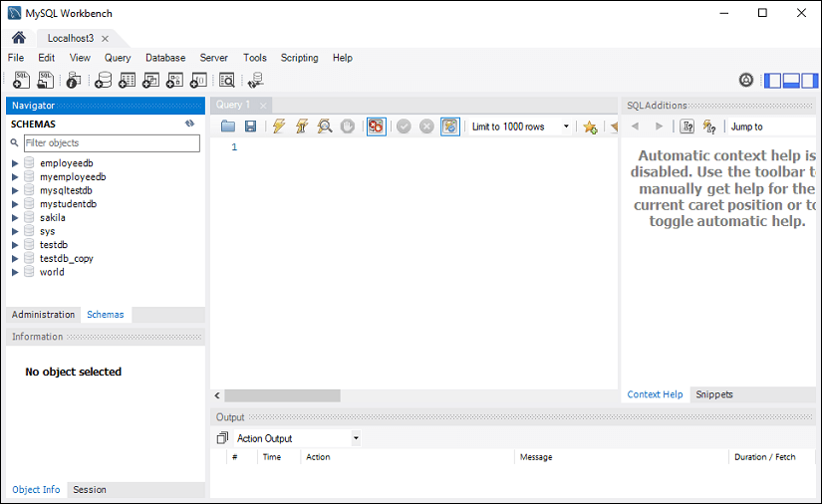Viewport: 822px width, 504px height.
Task: Open SQL script file toolbar icon
Action: tap(46, 80)
